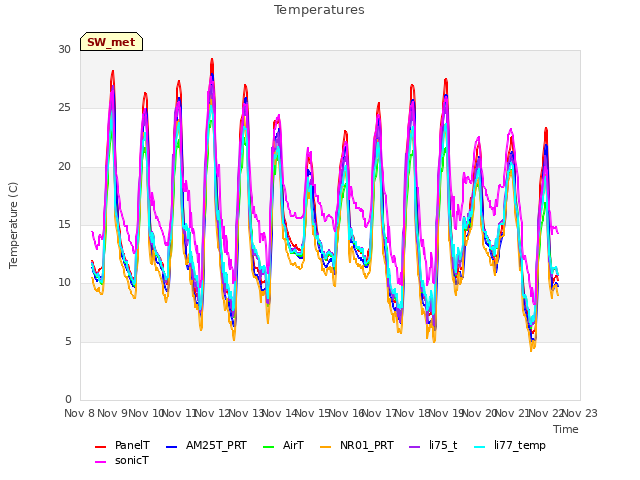
Task: Click the Nov 8 x-axis tick label
Action: [80, 413]
